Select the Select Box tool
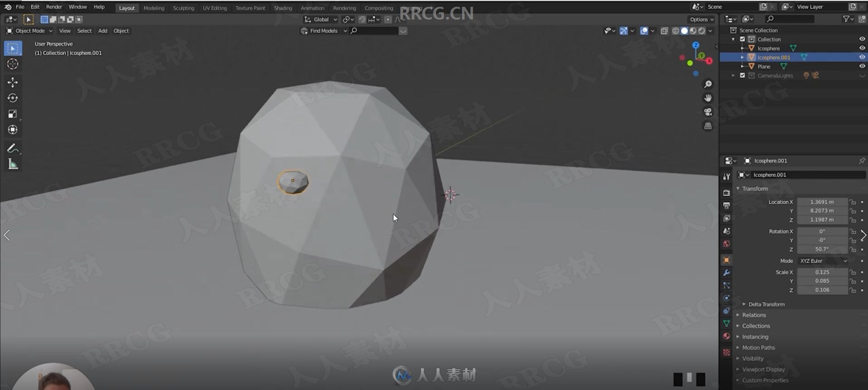The width and height of the screenshot is (868, 390). point(13,48)
